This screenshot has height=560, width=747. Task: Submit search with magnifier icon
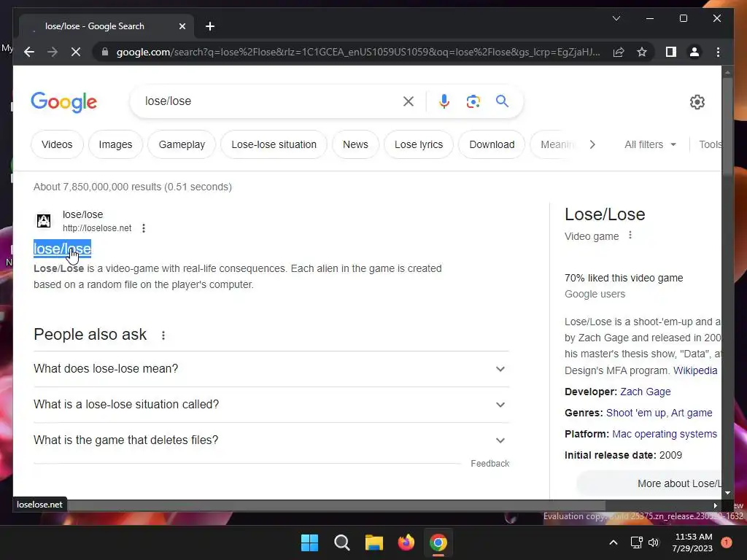502,101
